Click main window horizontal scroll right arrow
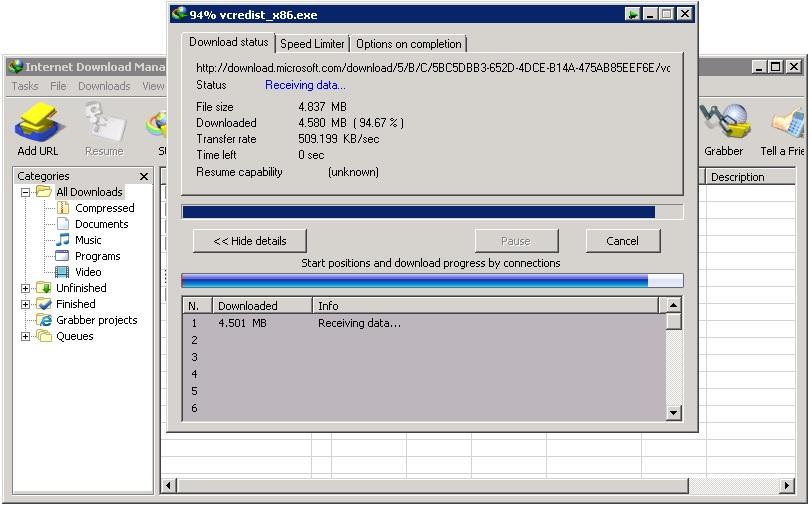 [x=786, y=485]
